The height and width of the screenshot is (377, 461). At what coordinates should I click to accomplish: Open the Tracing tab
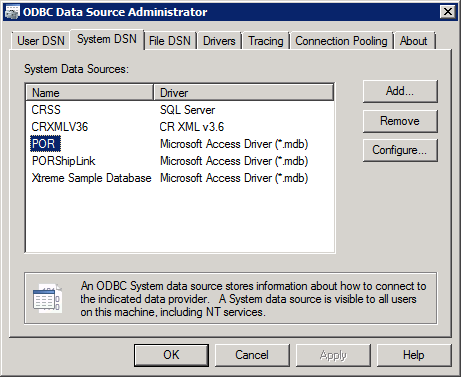click(266, 41)
